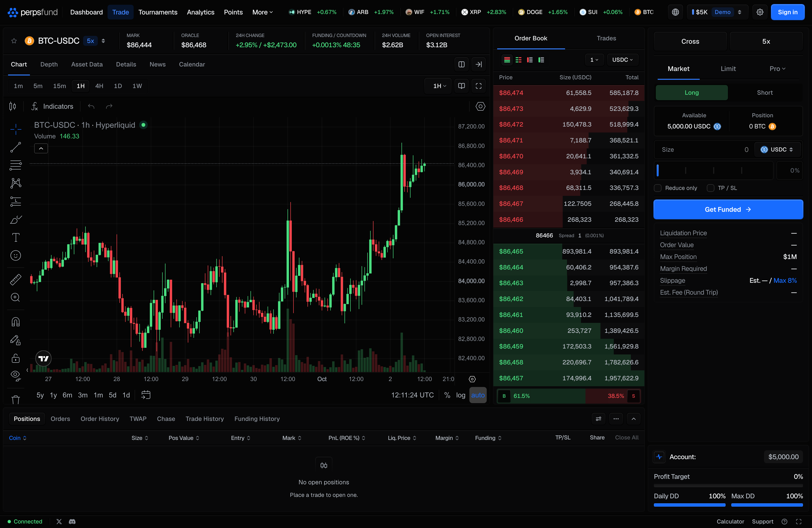Open the Fibonacci retracement tool
This screenshot has height=528, width=812.
15,165
